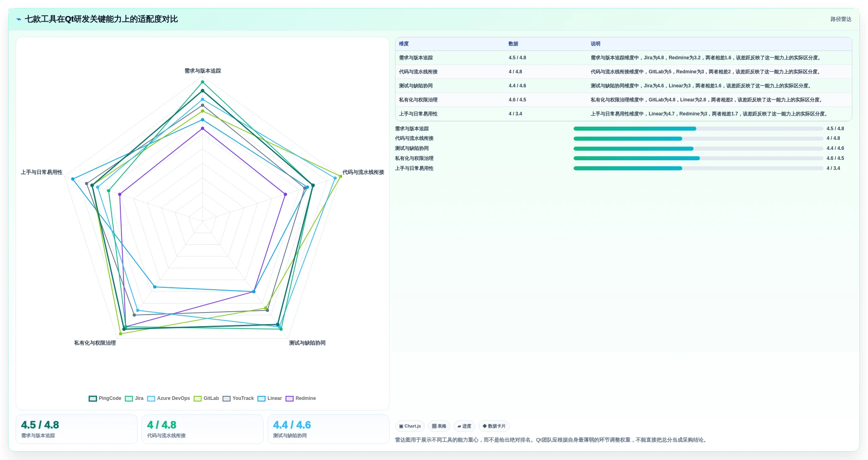
Task: Click the 数据 column header
Action: click(513, 44)
